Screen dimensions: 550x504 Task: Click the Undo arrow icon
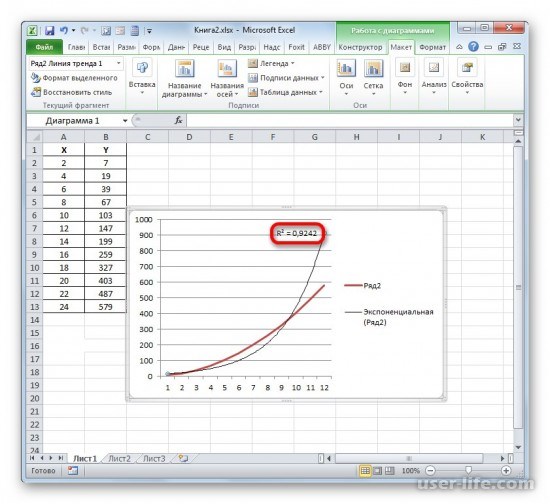[x=64, y=31]
